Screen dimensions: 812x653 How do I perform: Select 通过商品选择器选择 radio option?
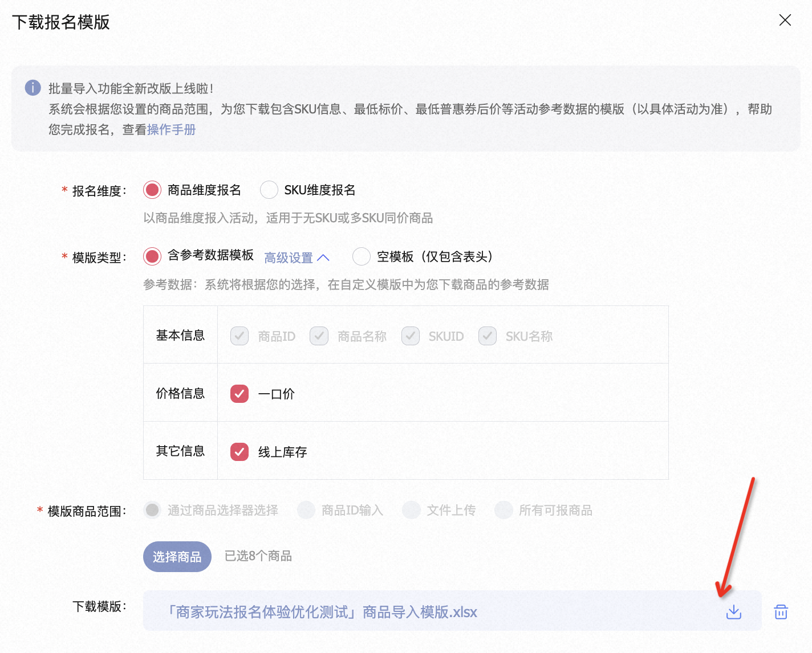pos(152,510)
